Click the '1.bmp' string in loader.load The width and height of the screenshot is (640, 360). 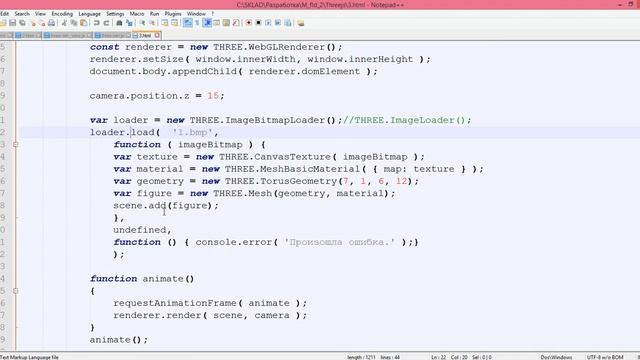coord(193,132)
